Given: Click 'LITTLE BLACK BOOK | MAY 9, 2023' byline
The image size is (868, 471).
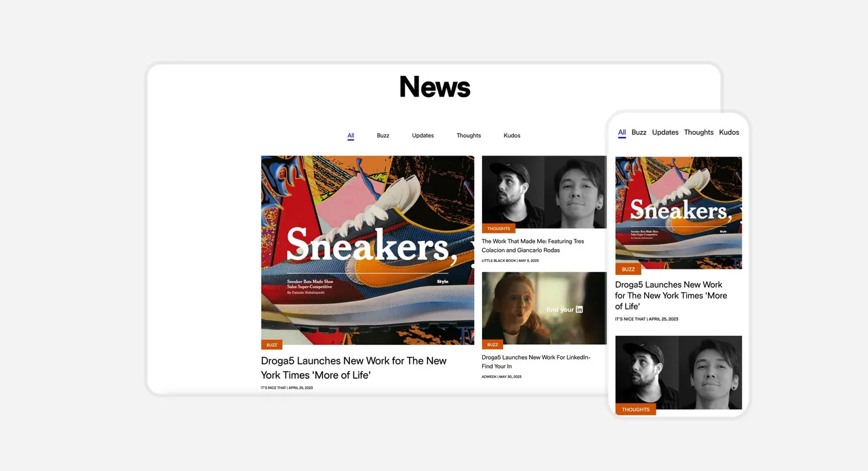Looking at the screenshot, I should (510, 261).
